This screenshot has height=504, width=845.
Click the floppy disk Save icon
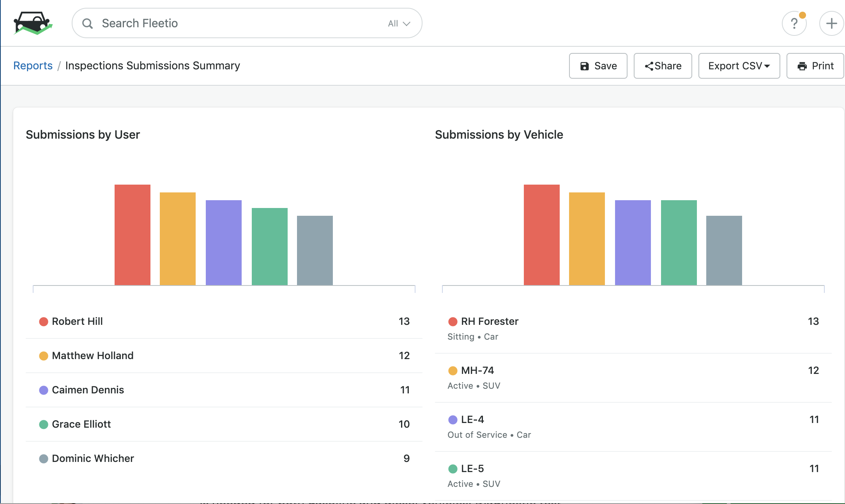click(x=584, y=66)
